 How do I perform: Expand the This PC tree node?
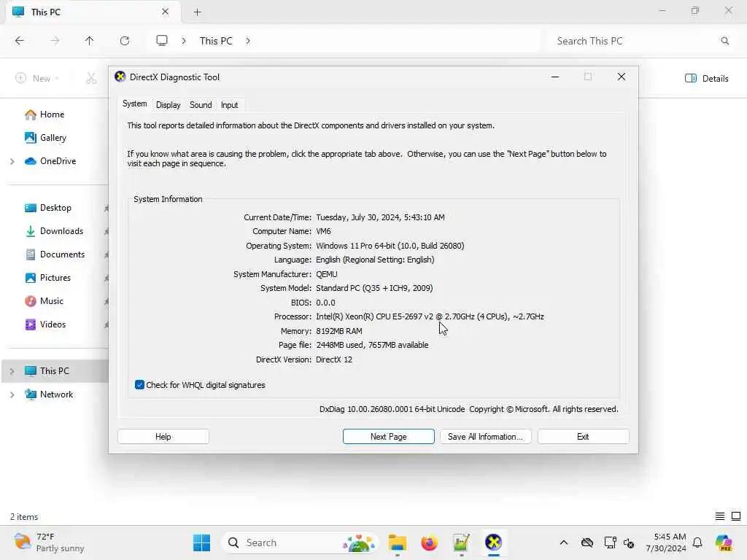click(x=12, y=371)
